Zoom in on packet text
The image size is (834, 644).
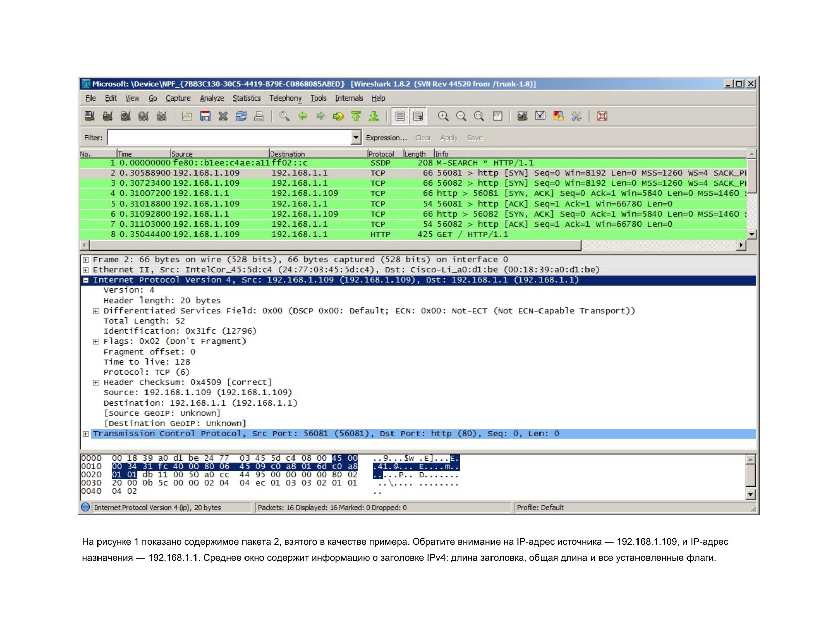point(444,116)
